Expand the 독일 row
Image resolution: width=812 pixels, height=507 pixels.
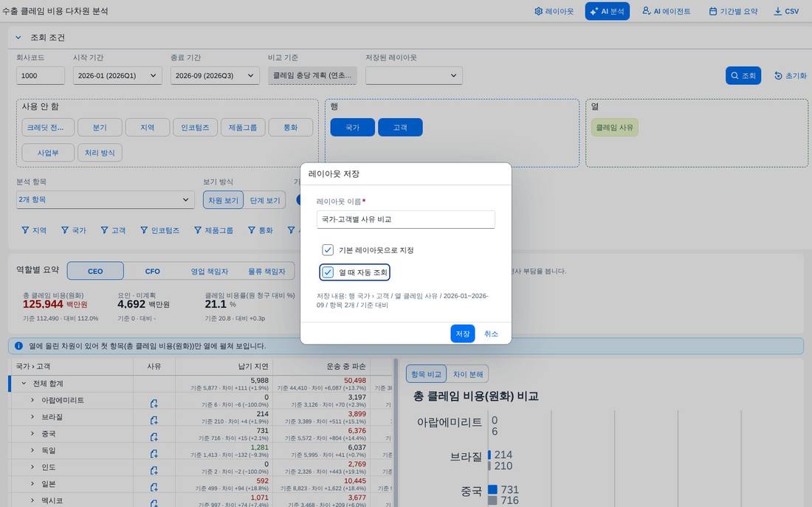pyautogui.click(x=32, y=450)
